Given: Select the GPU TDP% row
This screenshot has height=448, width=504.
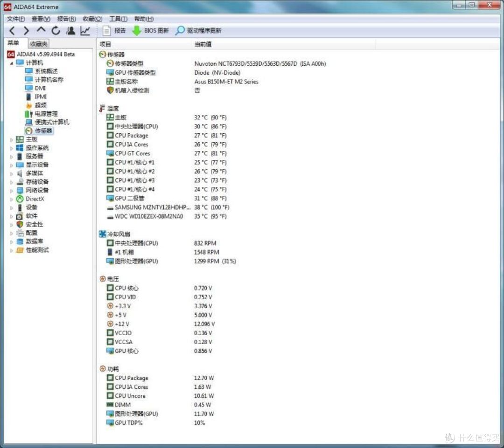Looking at the screenshot, I should click(x=156, y=423).
